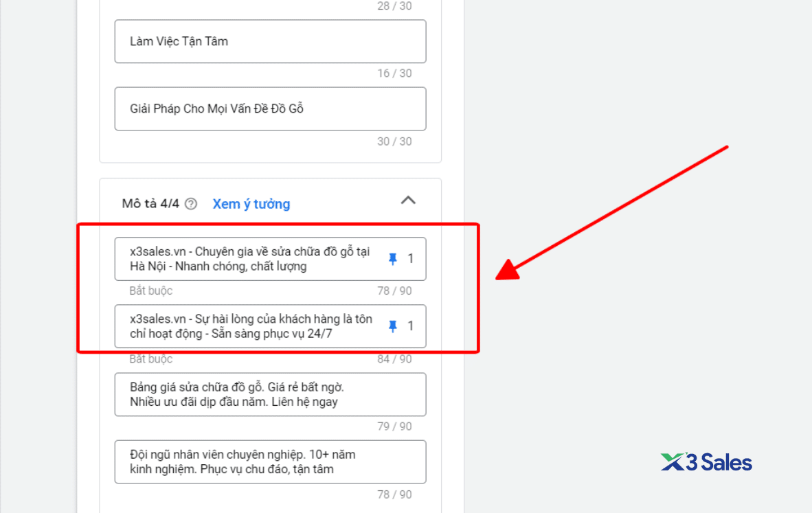Viewport: 812px width, 513px height.
Task: Edit description about Chuyên gia sửa chữa đồ gỗ
Action: (x=270, y=259)
